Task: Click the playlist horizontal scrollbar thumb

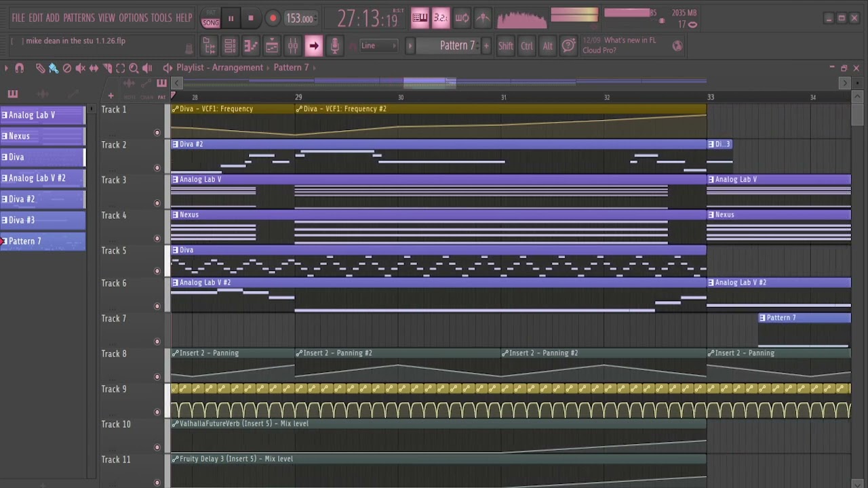Action: (429, 83)
